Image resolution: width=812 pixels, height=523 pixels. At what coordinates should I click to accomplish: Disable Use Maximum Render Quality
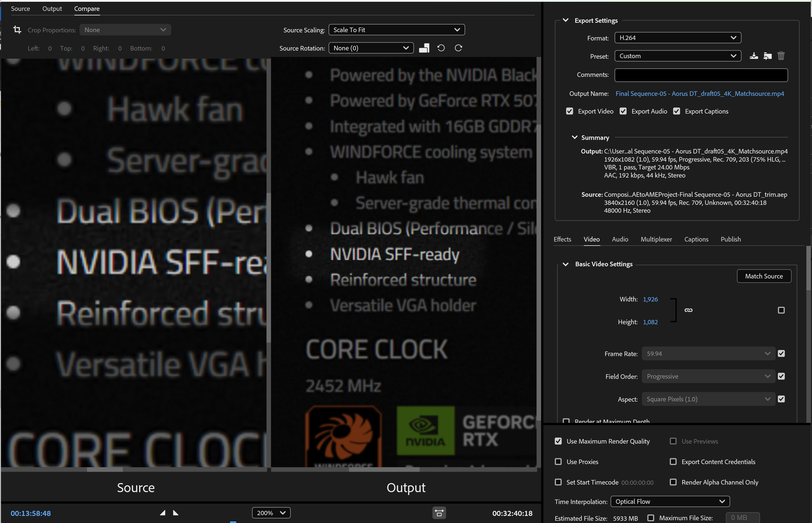(x=558, y=441)
